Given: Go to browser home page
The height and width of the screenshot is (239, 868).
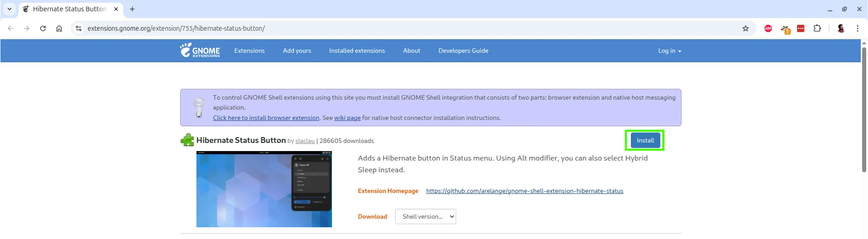Looking at the screenshot, I should tap(59, 28).
